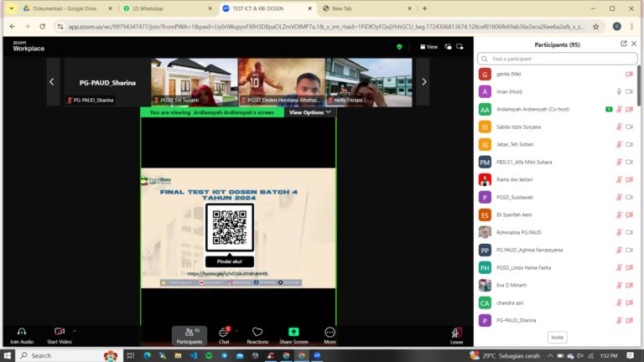Show next video thumbnails with right arrow
The image size is (644, 362).
point(423,81)
